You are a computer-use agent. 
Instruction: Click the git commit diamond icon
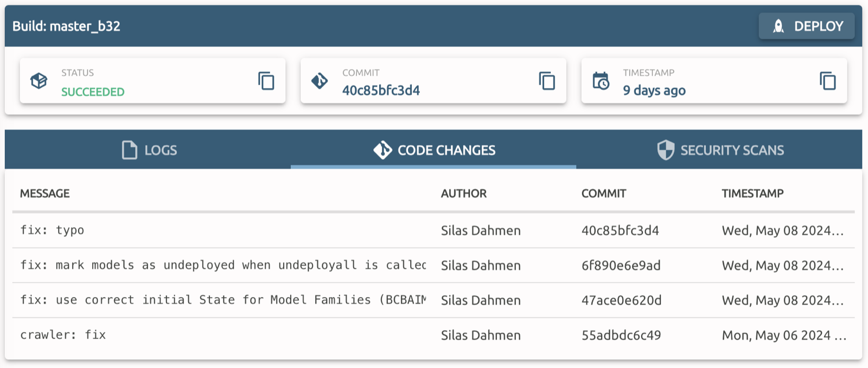click(x=320, y=81)
